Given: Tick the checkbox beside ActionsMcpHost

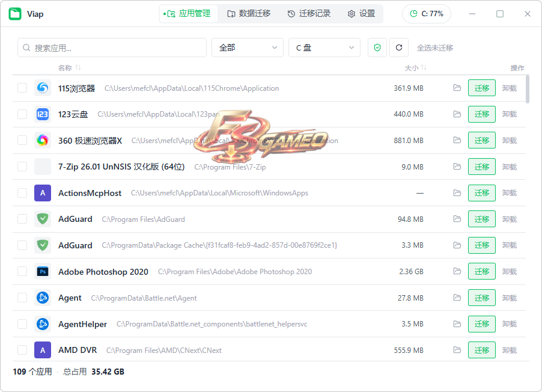Looking at the screenshot, I should pyautogui.click(x=22, y=193).
